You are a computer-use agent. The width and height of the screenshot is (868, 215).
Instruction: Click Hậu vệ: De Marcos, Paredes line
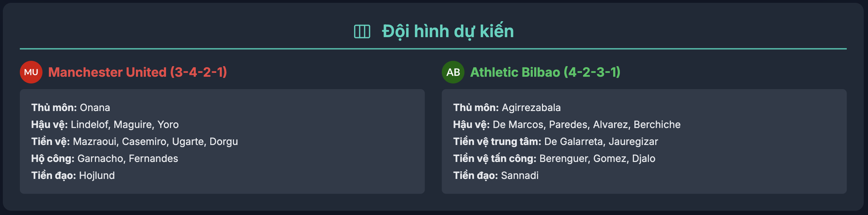567,124
